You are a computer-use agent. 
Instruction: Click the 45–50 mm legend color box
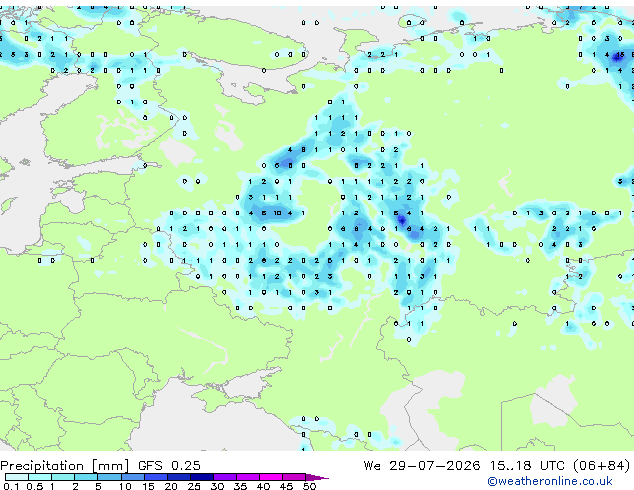click(294, 477)
